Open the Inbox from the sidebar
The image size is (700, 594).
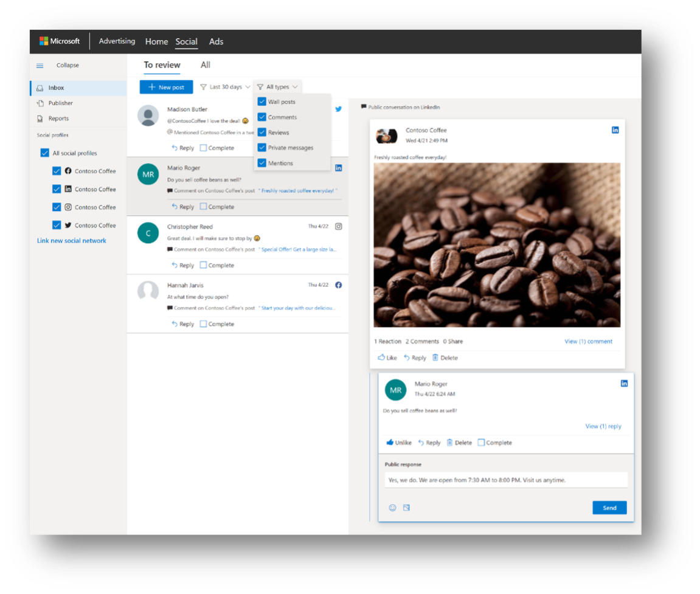click(56, 87)
